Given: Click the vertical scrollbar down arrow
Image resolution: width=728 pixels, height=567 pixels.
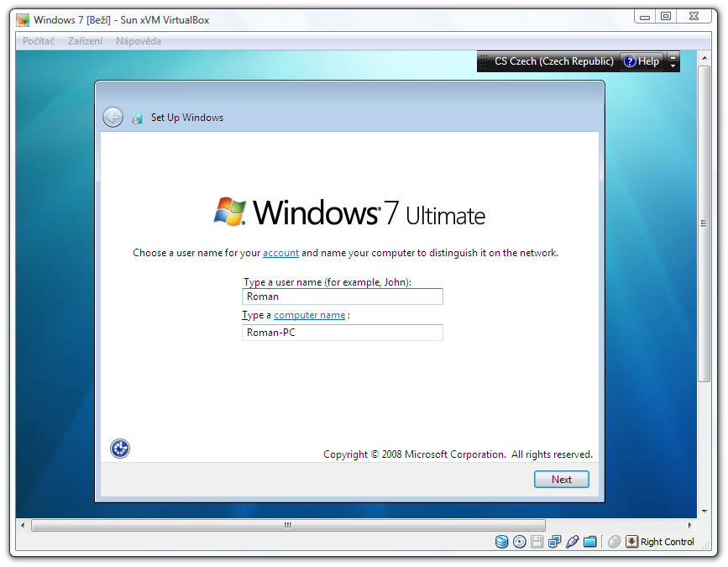Looking at the screenshot, I should coord(704,512).
